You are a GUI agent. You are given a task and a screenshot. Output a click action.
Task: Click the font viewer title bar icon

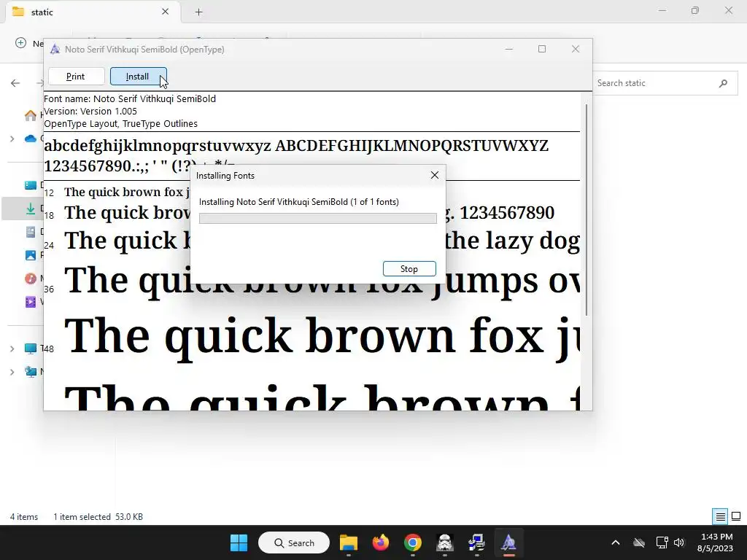pos(55,49)
